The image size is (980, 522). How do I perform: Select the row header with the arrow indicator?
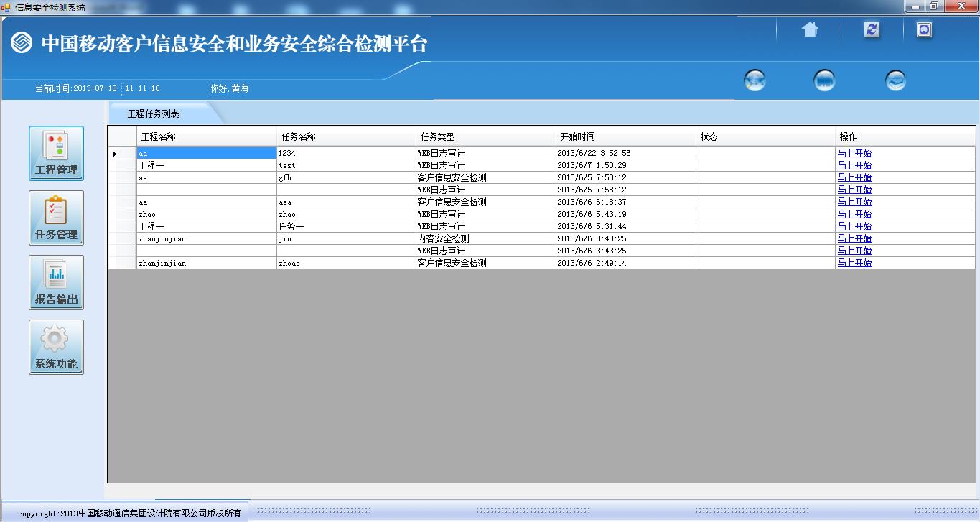coord(122,153)
